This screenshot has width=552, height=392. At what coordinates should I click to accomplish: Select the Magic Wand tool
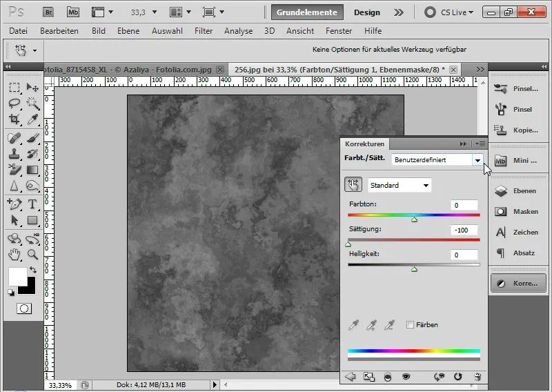click(32, 104)
